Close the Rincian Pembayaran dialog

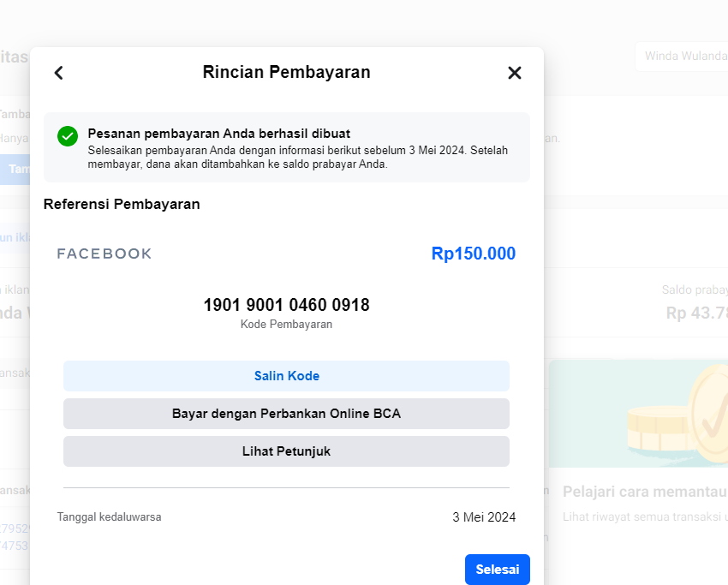click(515, 73)
